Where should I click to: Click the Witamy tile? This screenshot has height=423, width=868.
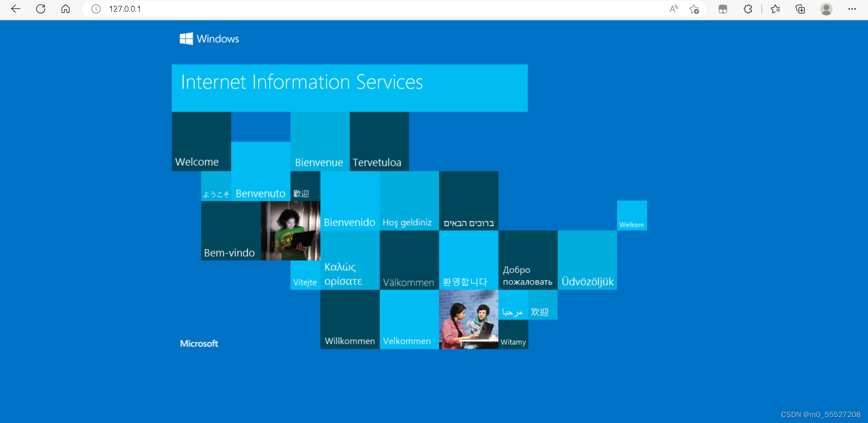coord(513,334)
